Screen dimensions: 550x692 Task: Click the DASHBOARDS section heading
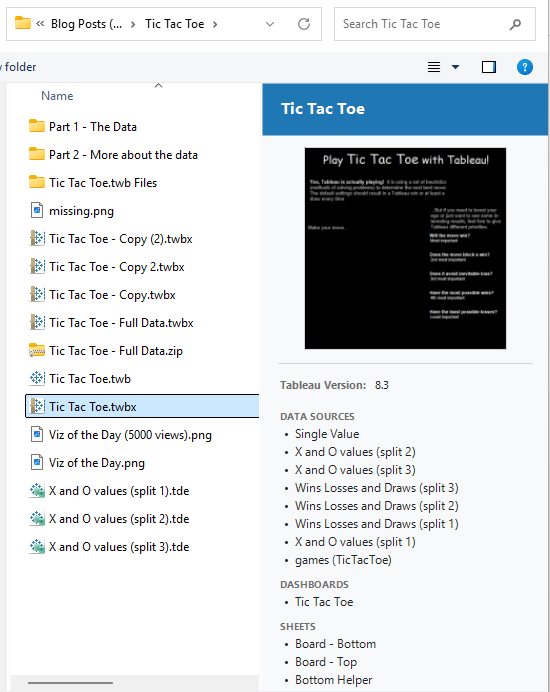tap(314, 585)
